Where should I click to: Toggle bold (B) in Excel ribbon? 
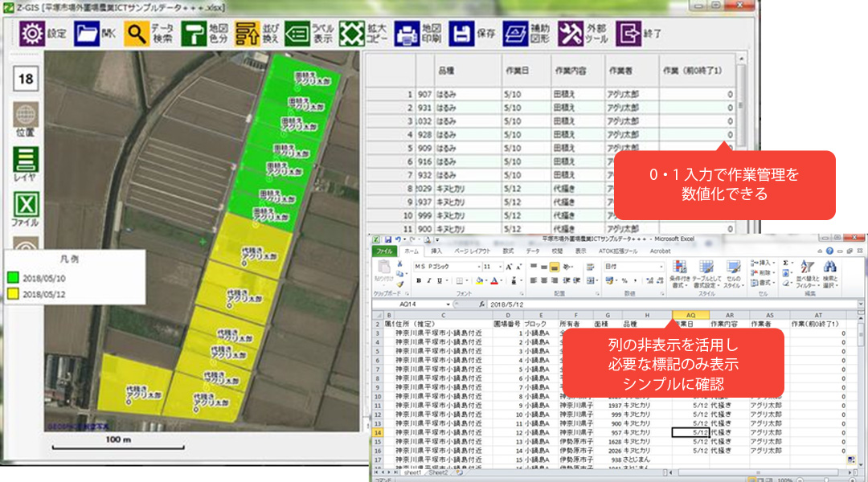click(419, 281)
